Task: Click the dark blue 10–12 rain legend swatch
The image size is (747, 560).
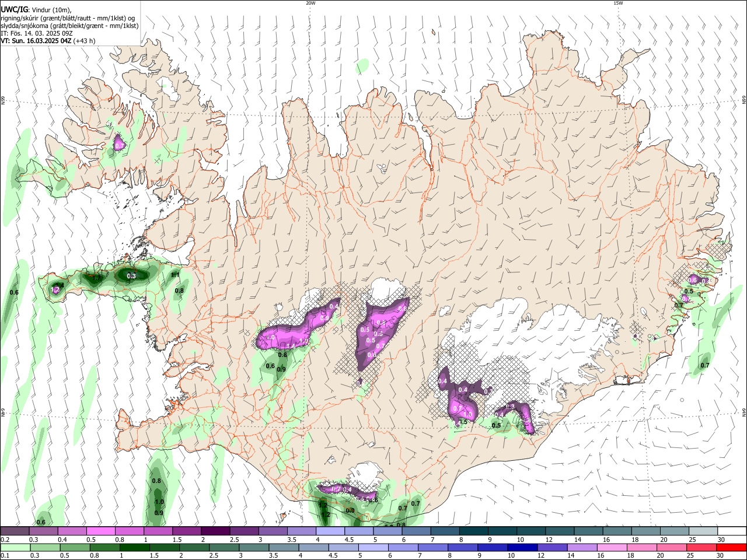Action: click(x=522, y=547)
